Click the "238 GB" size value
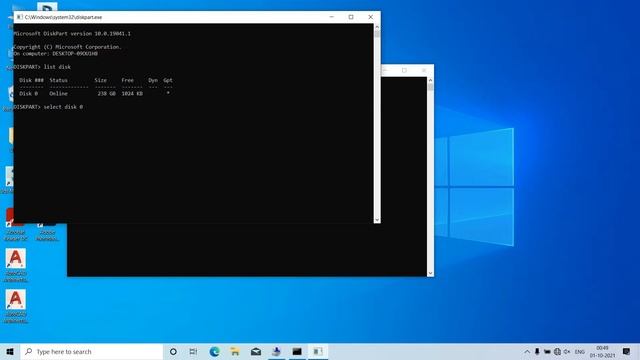Image resolution: width=640 pixels, height=360 pixels. [x=107, y=94]
